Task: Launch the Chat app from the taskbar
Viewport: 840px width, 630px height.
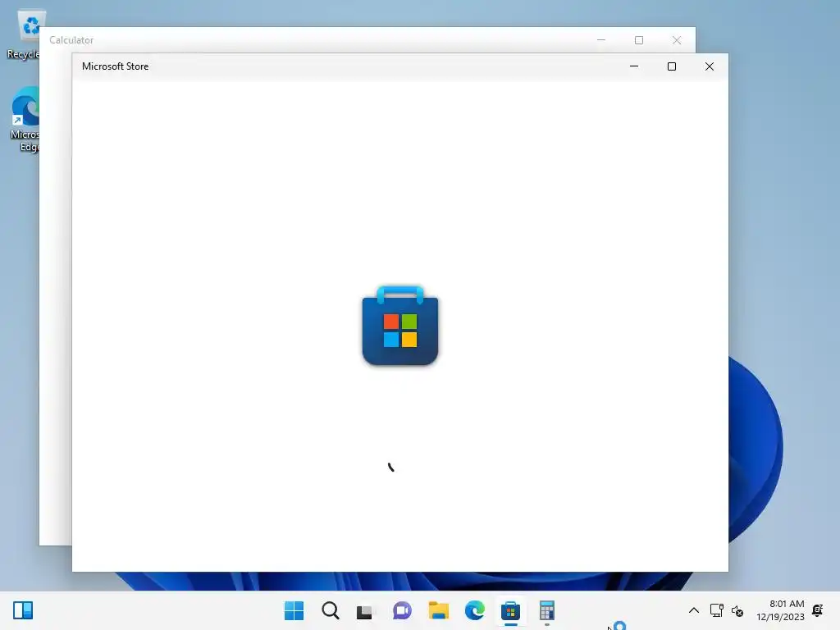Action: click(402, 610)
